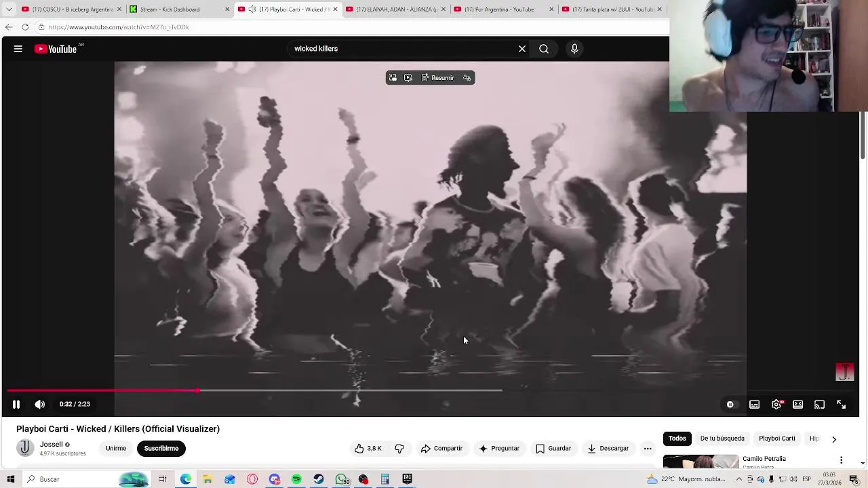868x488 pixels.
Task: Click the translate icon in overlay toolbar
Action: pyautogui.click(x=467, y=78)
